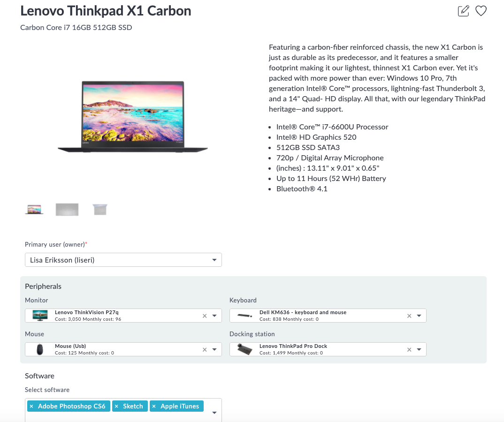The image size is (504, 422).
Task: Open the Select software dropdown arrow
Action: [x=214, y=413]
